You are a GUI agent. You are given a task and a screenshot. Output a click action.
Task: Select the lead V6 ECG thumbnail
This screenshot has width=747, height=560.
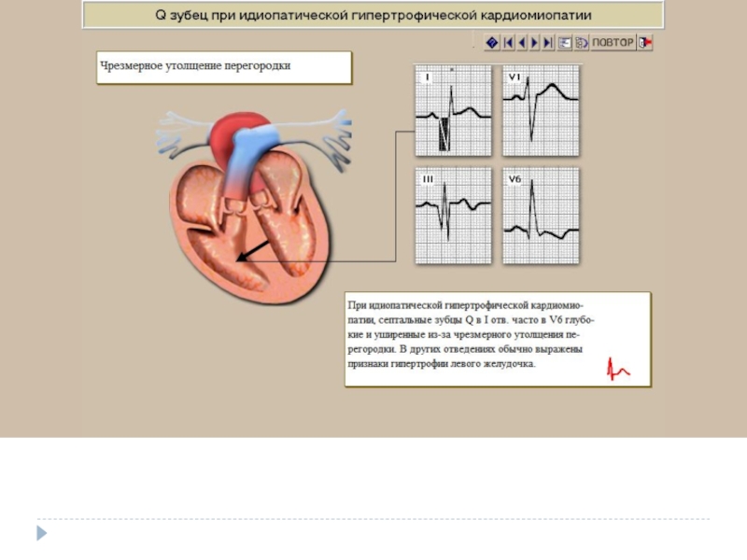pos(541,216)
